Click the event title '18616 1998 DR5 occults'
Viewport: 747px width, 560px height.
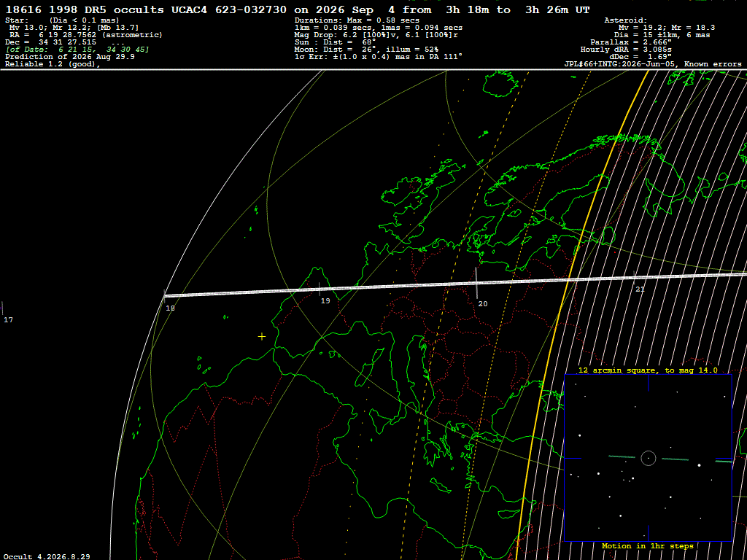[x=85, y=9]
